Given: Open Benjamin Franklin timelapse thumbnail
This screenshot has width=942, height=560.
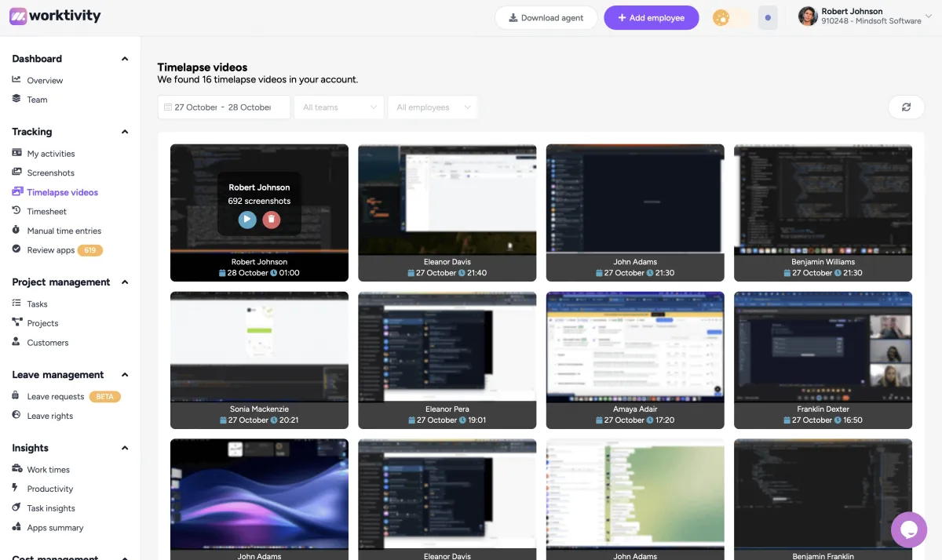Looking at the screenshot, I should [823, 499].
